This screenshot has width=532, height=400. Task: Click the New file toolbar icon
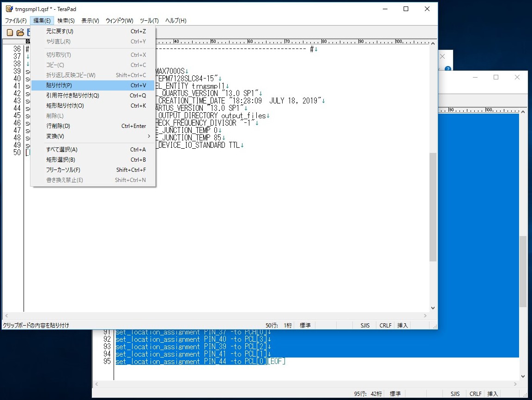click(x=10, y=33)
